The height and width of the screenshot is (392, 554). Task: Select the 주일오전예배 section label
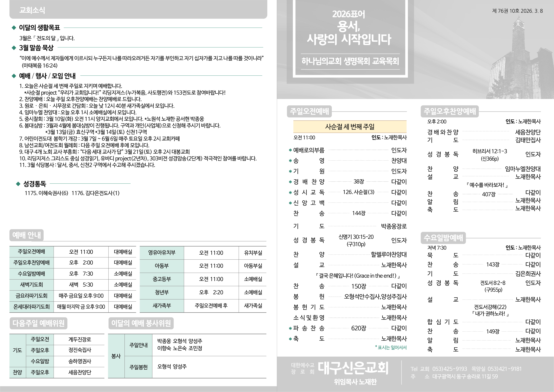click(x=309, y=111)
